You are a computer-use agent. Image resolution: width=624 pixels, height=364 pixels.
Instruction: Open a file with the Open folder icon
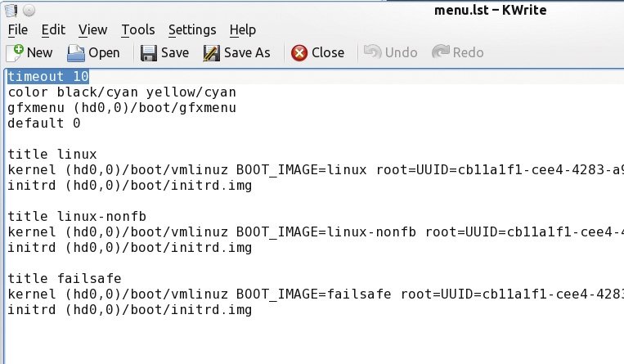tap(75, 53)
